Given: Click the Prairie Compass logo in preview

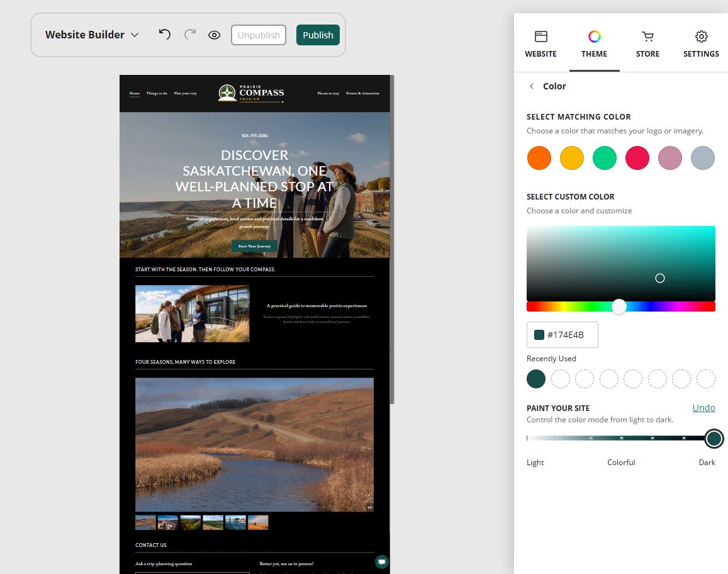Looking at the screenshot, I should click(x=251, y=93).
